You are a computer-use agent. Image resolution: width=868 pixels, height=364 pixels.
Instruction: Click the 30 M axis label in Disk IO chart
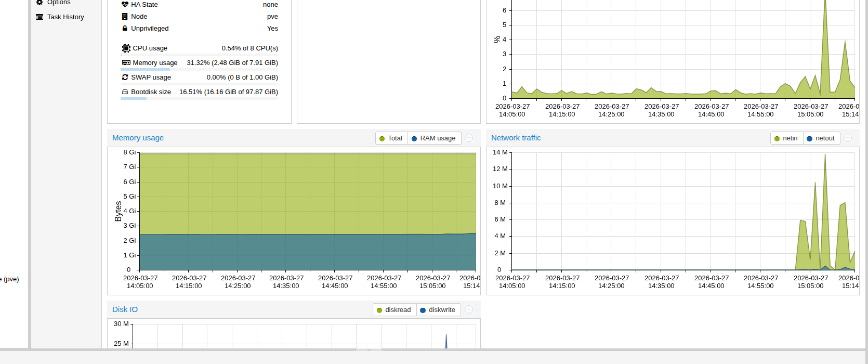click(x=121, y=324)
